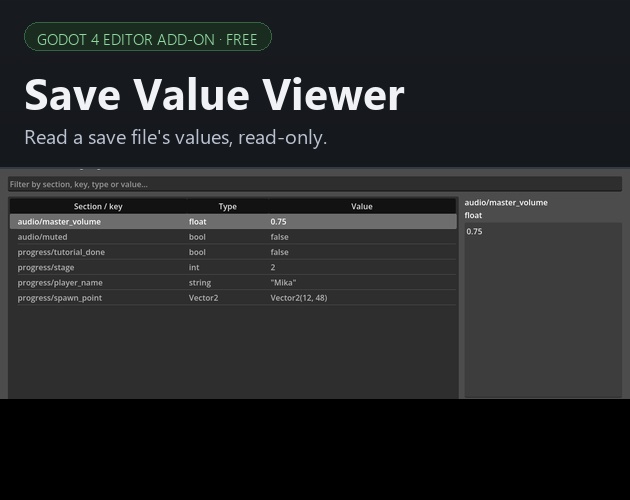Click the false value of progress/tutorial_done
The height and width of the screenshot is (500, 630).
click(x=279, y=252)
